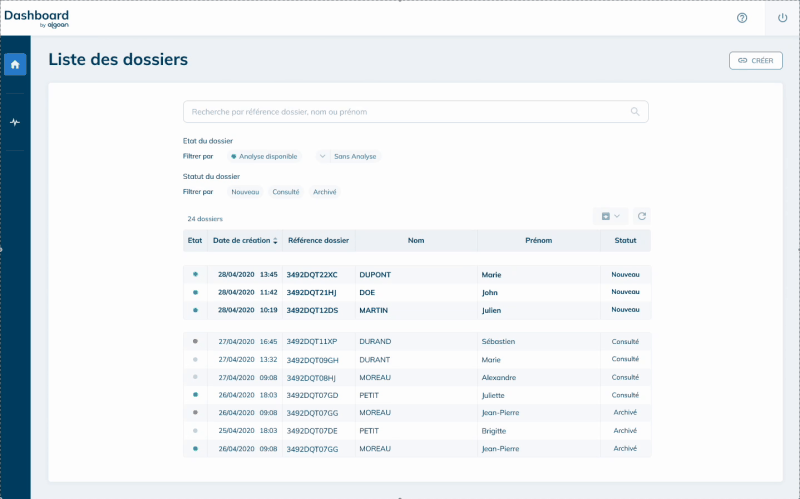Viewport: 800px width, 499px height.
Task: Click the CRÉER button
Action: tap(755, 60)
